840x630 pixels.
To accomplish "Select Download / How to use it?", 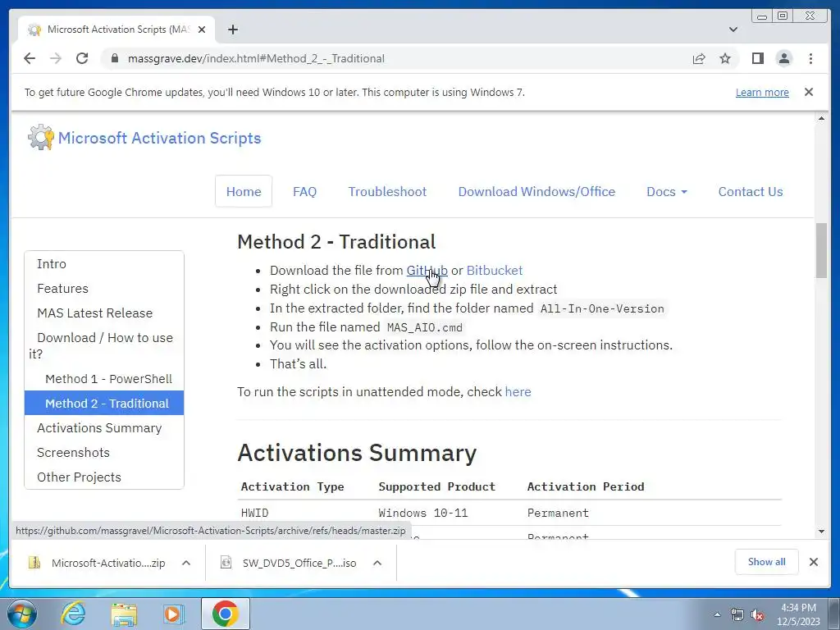I will click(x=104, y=345).
